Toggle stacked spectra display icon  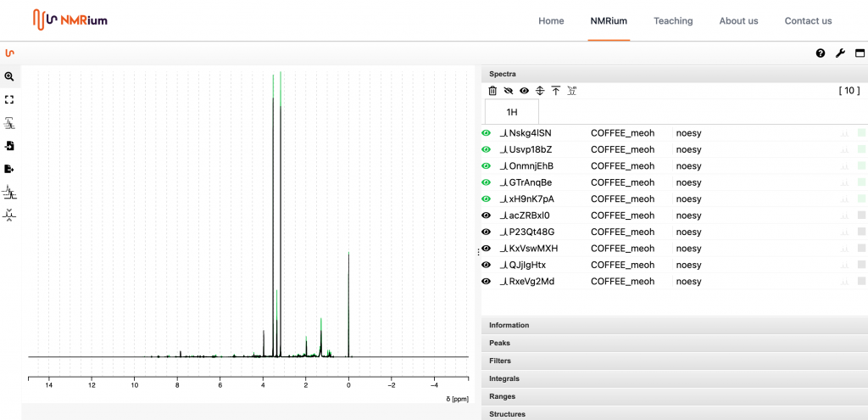(x=9, y=192)
